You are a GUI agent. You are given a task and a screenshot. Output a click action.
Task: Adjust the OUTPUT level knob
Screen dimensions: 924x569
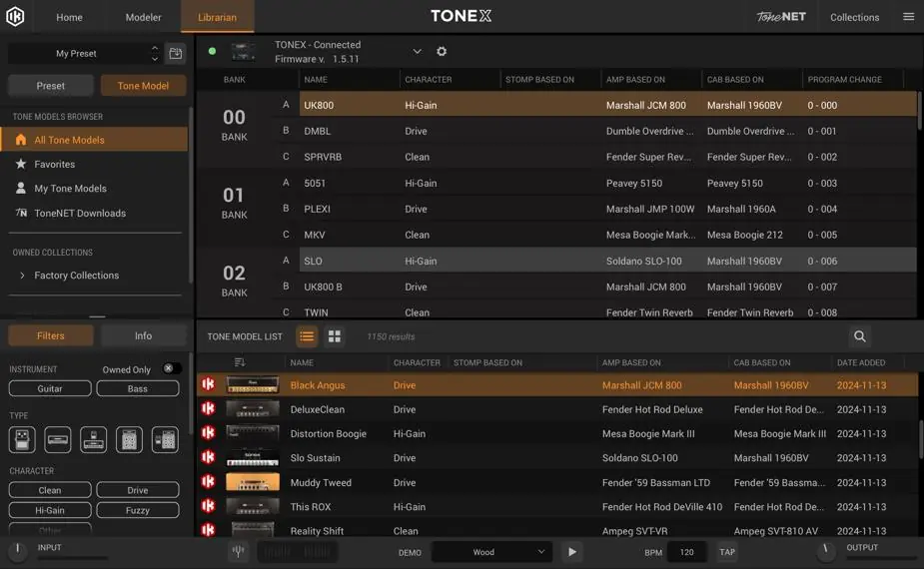[x=825, y=551]
